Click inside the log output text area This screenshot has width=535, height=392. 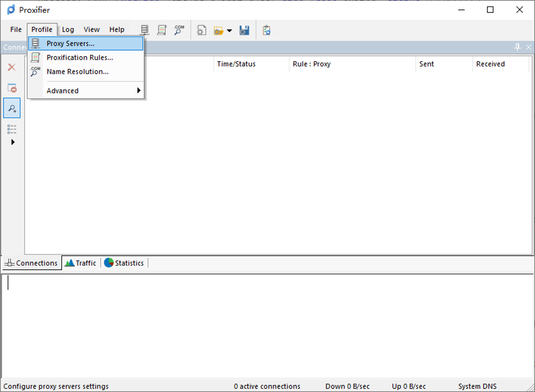pos(267,326)
